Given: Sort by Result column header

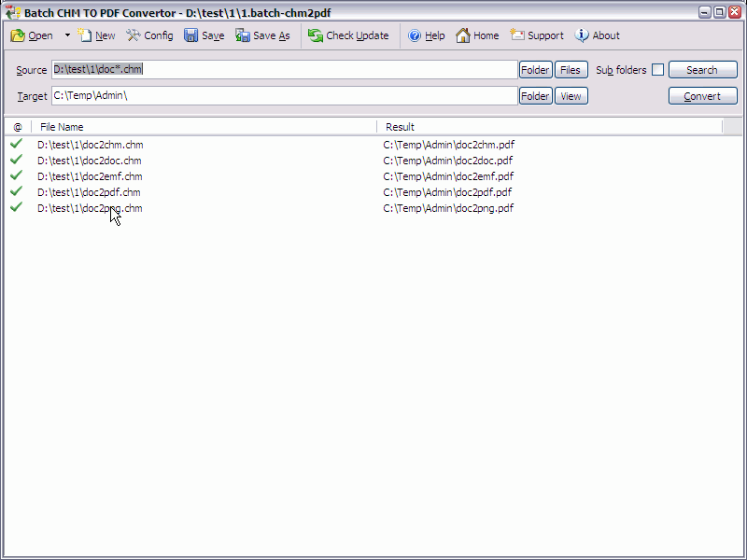Looking at the screenshot, I should 550,127.
